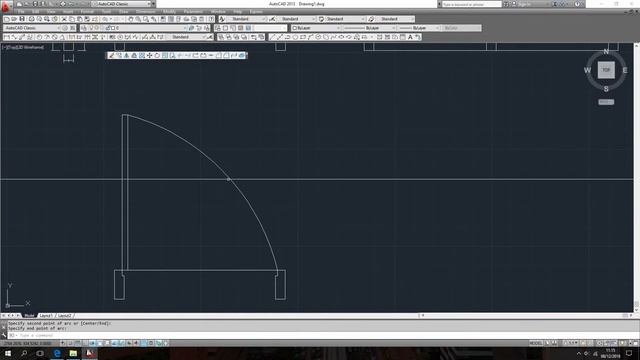The height and width of the screenshot is (360, 640).
Task: Click the New drawing icon in Standard toolbar
Action: coord(7,19)
